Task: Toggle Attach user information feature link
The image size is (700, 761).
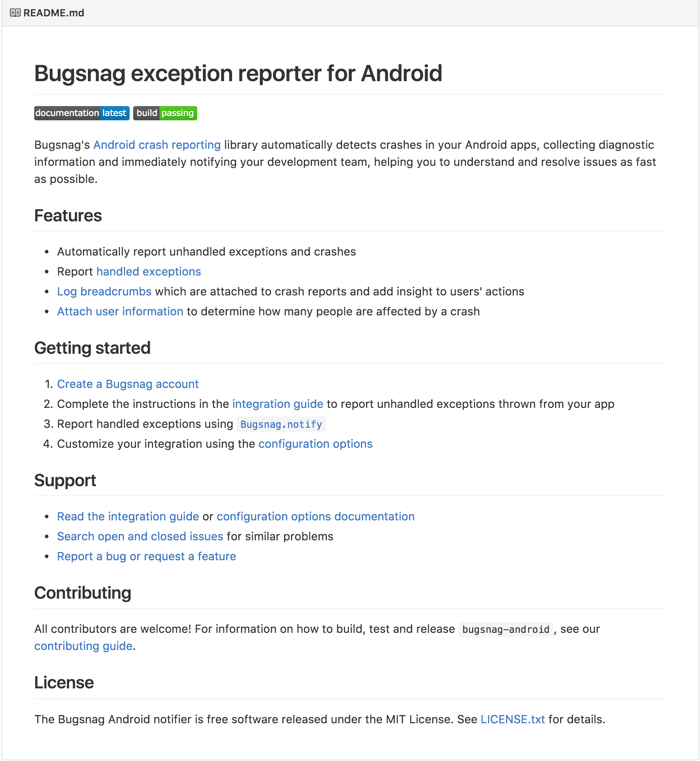Action: click(x=119, y=311)
